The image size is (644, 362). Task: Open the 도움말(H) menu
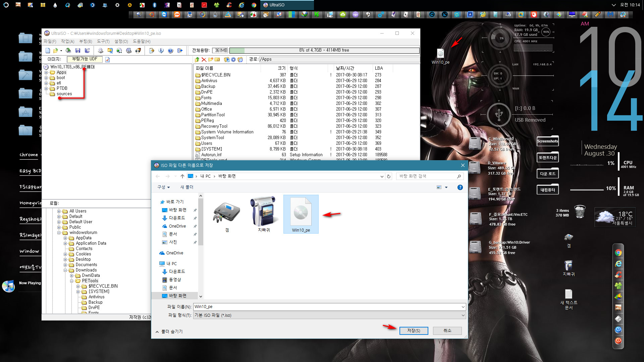142,42
